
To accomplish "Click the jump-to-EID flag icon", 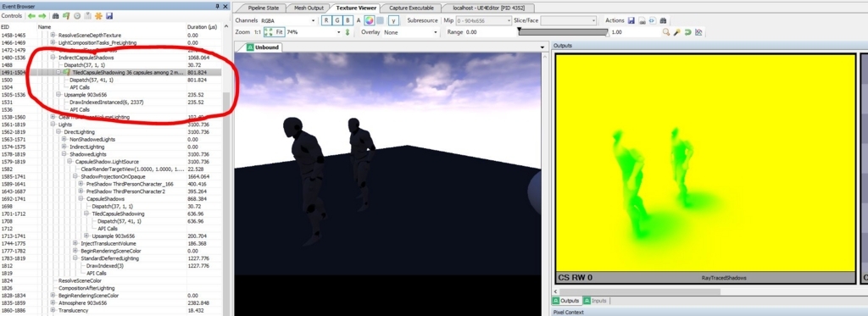I will click(x=66, y=16).
